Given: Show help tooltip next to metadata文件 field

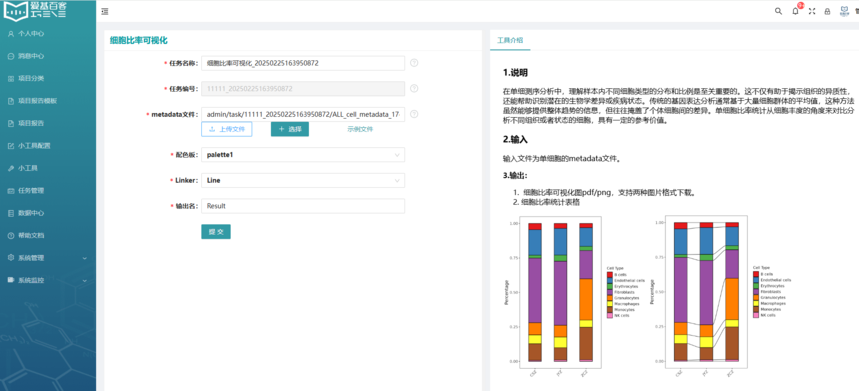Looking at the screenshot, I should (x=414, y=114).
